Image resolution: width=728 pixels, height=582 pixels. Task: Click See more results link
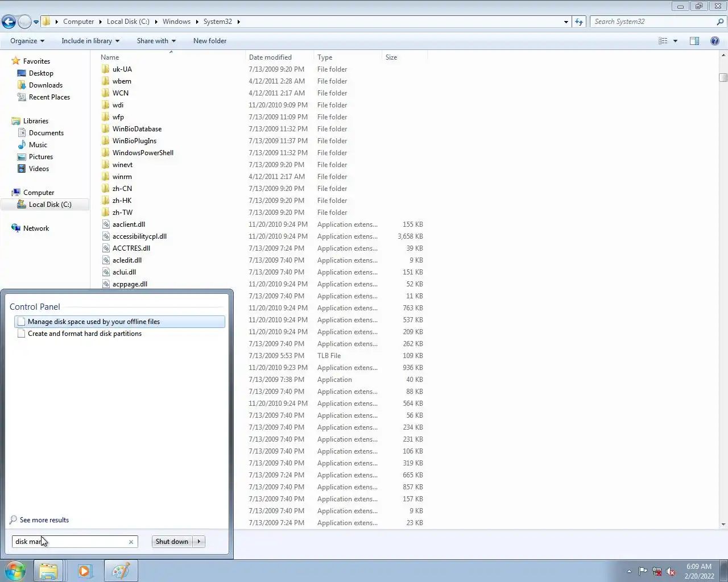click(x=44, y=520)
